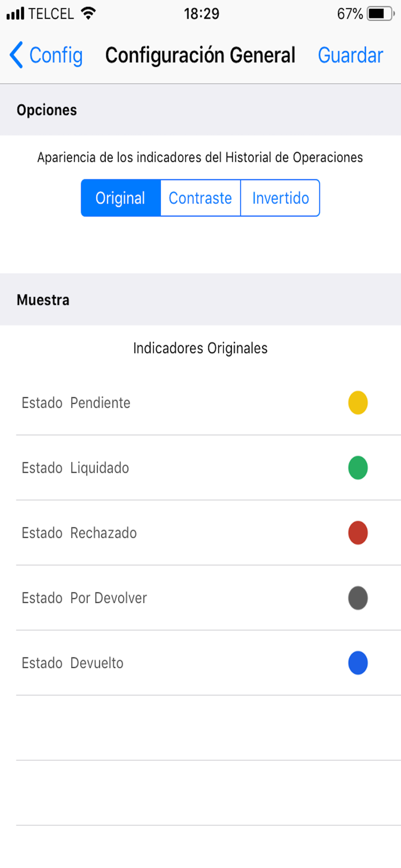
Task: Tap the Estado Liquidado list row
Action: coord(174,468)
